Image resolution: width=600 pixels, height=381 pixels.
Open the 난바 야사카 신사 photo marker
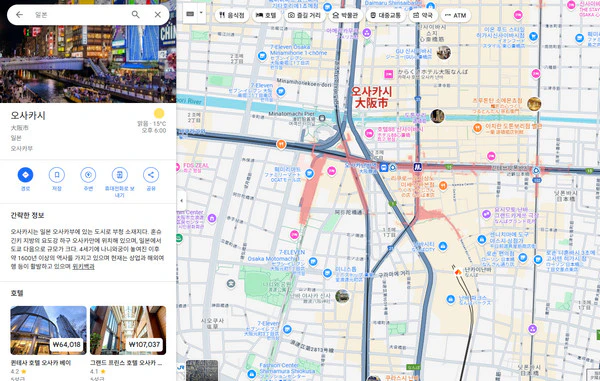[342, 296]
